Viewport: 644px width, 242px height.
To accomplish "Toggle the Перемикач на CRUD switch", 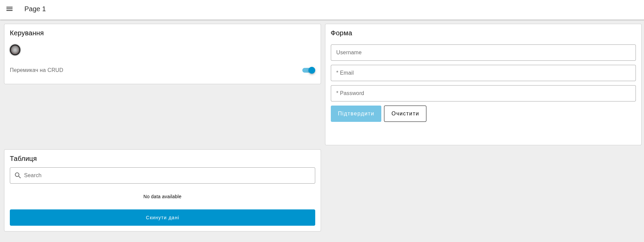I will (309, 70).
